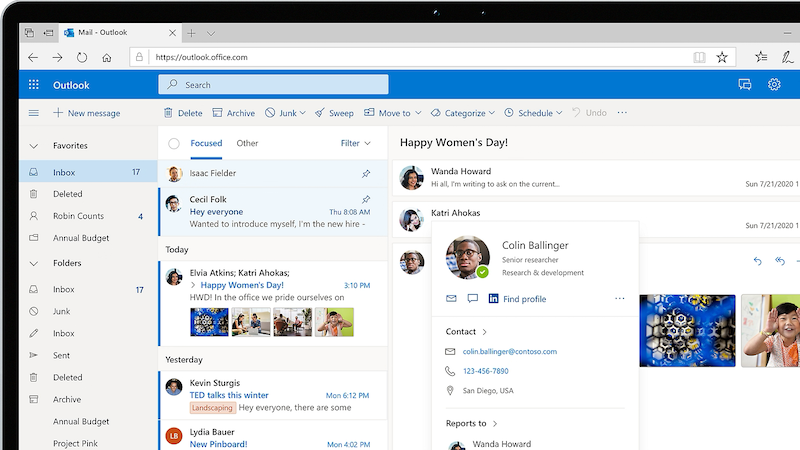Expand the Reports to section chevron
This screenshot has height=450, width=800.
[x=495, y=423]
